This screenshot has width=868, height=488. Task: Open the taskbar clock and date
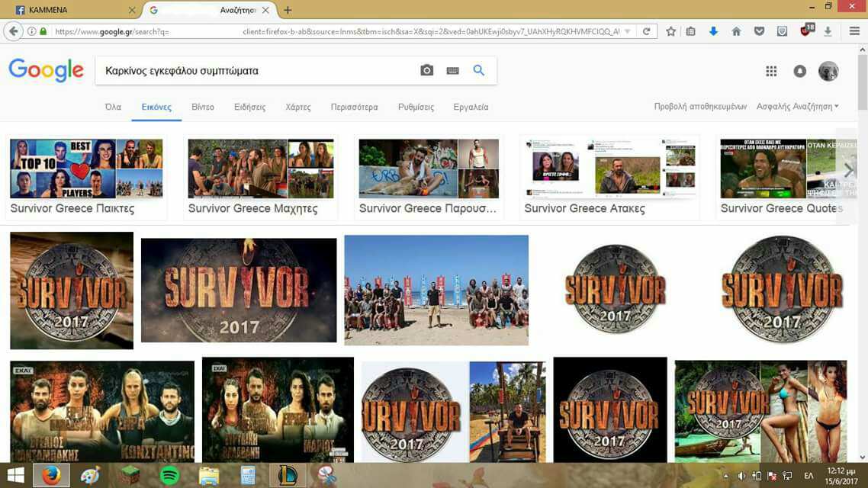[x=841, y=476]
